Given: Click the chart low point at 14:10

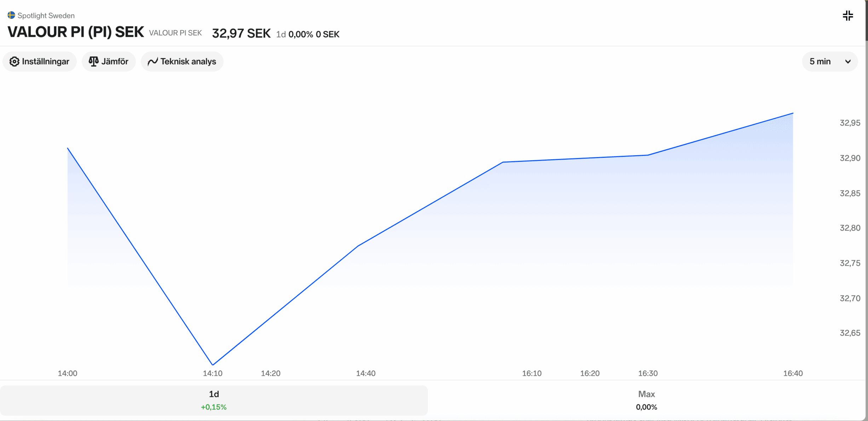Looking at the screenshot, I should point(213,364).
